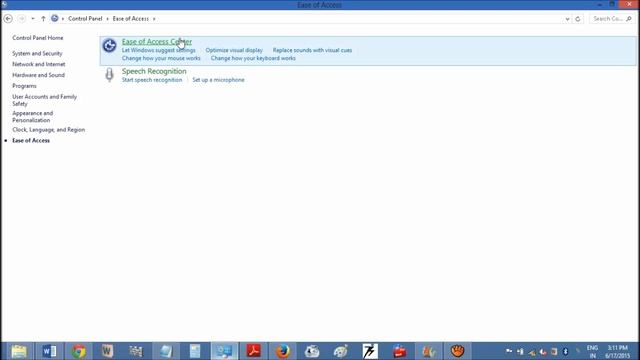The image size is (640, 360).
Task: Select Replace sounds with visual cues
Action: coord(312,50)
